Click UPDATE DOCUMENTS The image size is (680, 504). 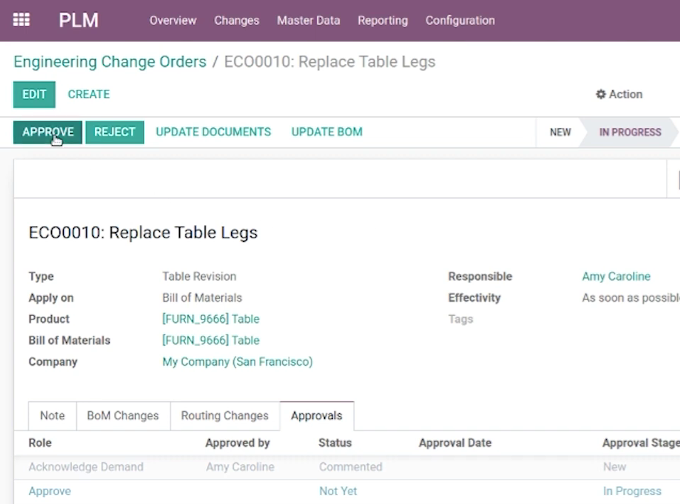[x=213, y=132]
